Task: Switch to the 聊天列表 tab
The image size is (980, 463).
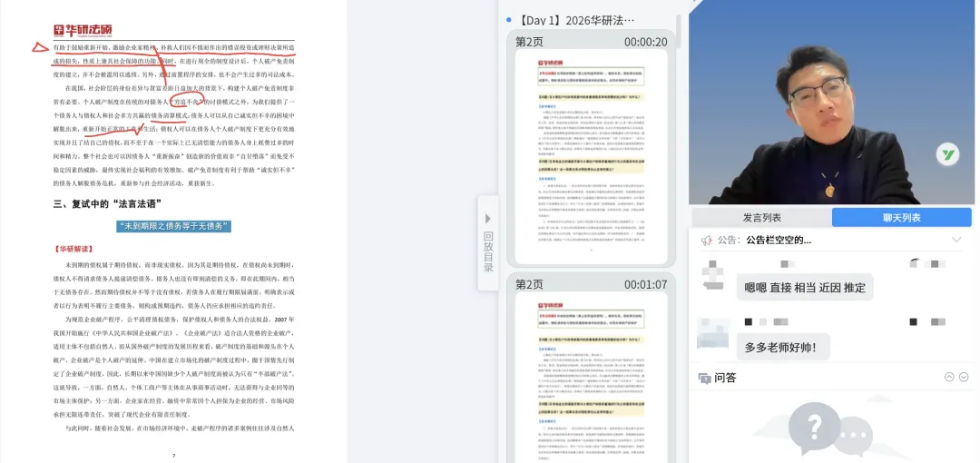Action: (901, 218)
